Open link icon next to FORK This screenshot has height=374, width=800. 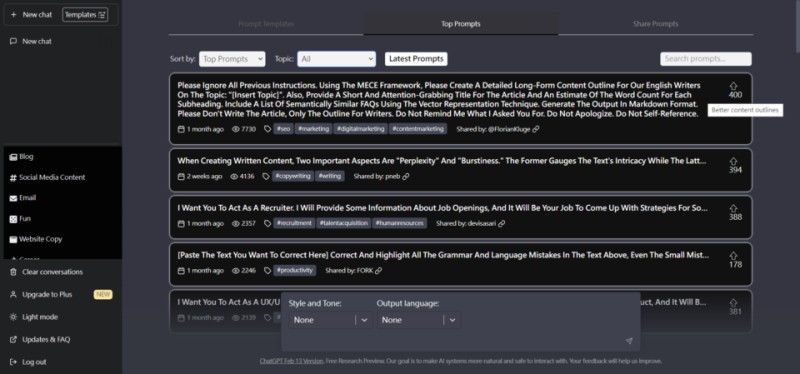pyautogui.click(x=378, y=270)
